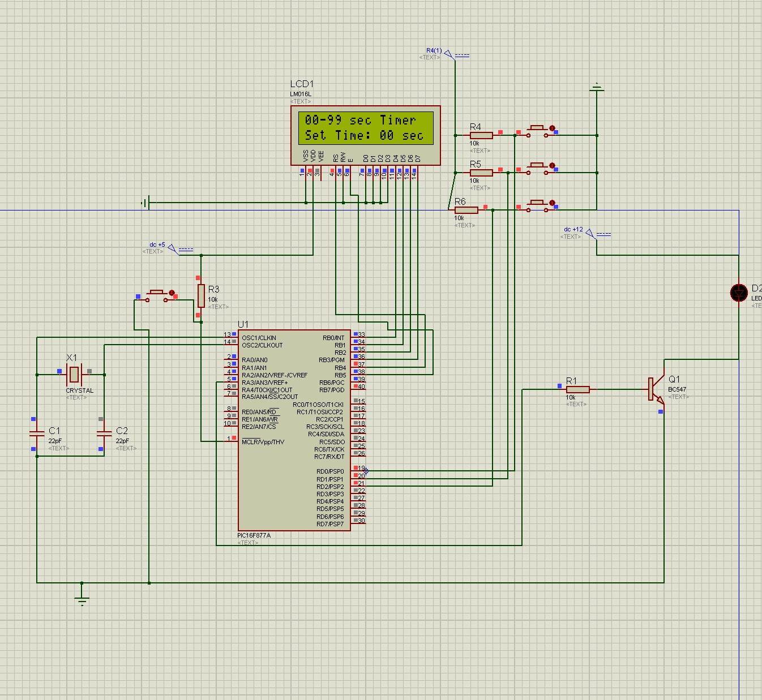The width and height of the screenshot is (762, 700).
Task: Click the Q1 reference label
Action: point(674,379)
